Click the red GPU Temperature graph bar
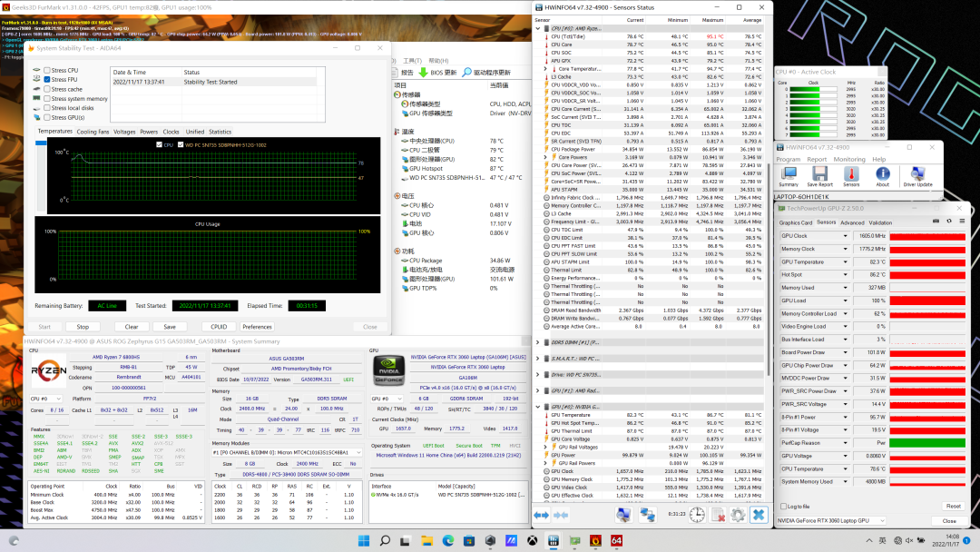This screenshot has height=552, width=980. [926, 262]
